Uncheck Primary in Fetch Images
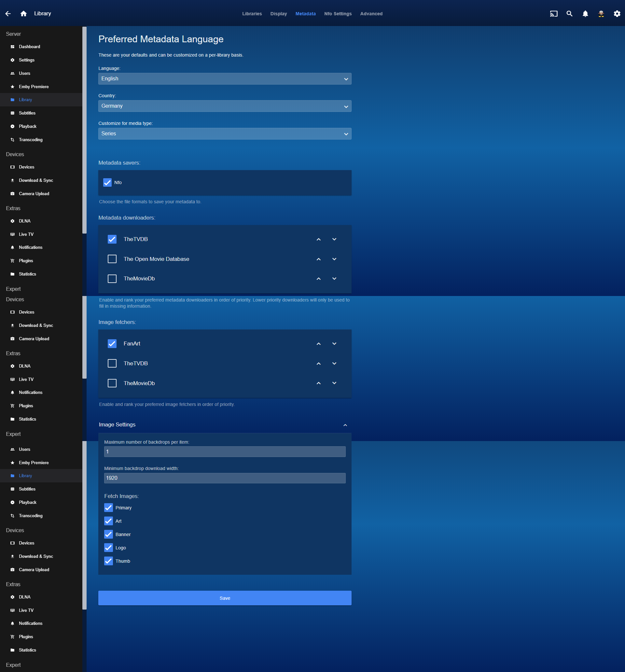The height and width of the screenshot is (672, 625). click(x=109, y=508)
